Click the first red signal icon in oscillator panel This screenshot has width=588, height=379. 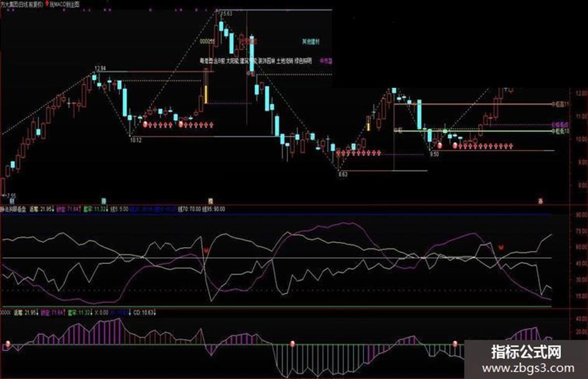[206, 250]
